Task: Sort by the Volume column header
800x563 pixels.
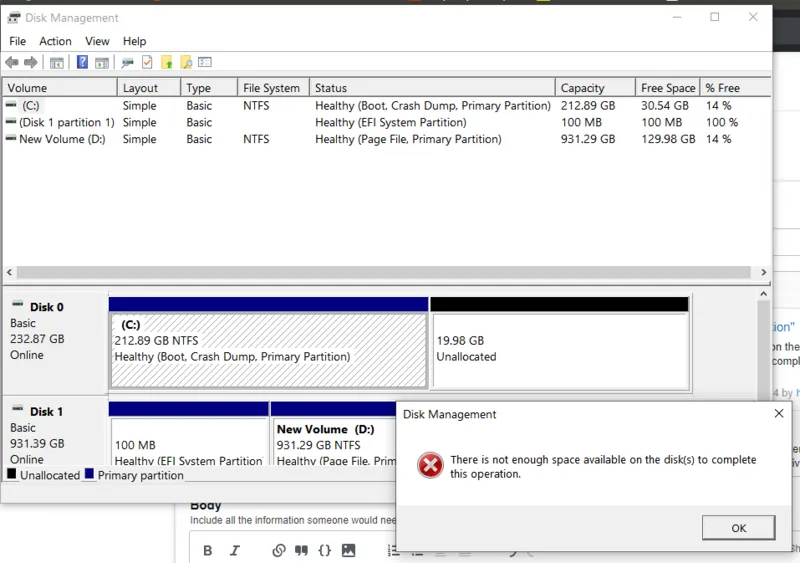Action: click(x=60, y=88)
